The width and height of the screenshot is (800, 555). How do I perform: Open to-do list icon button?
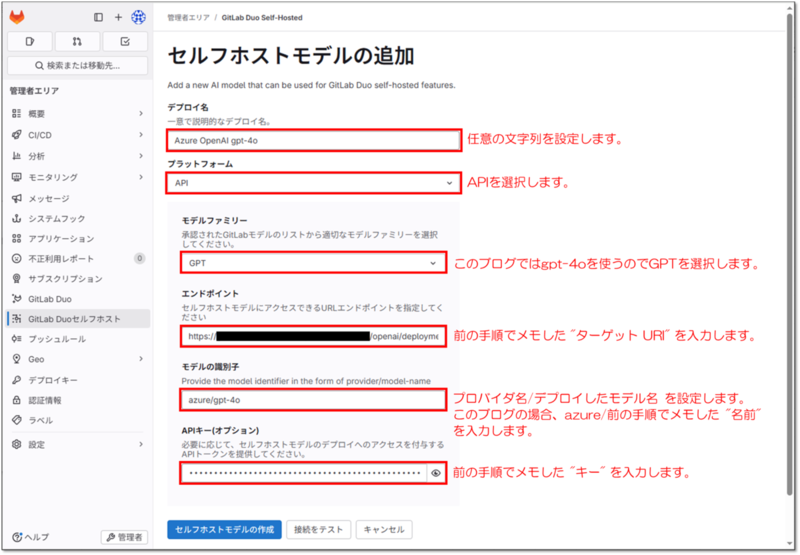click(125, 41)
